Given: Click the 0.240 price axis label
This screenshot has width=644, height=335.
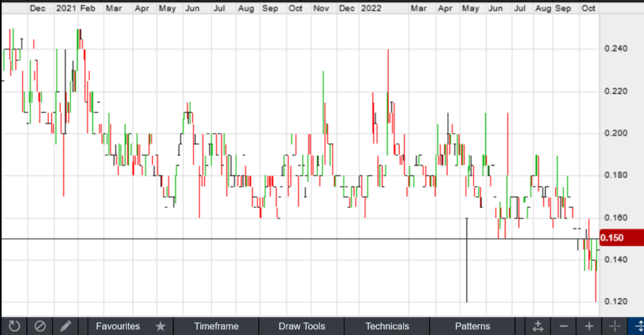Looking at the screenshot, I should click(616, 48).
